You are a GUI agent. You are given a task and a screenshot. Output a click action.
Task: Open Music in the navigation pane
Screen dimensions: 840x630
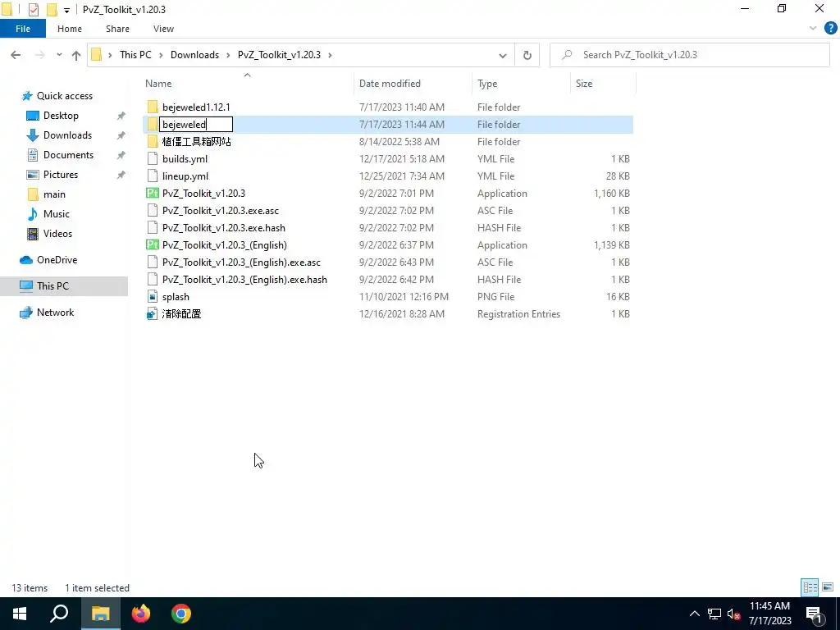click(x=57, y=214)
